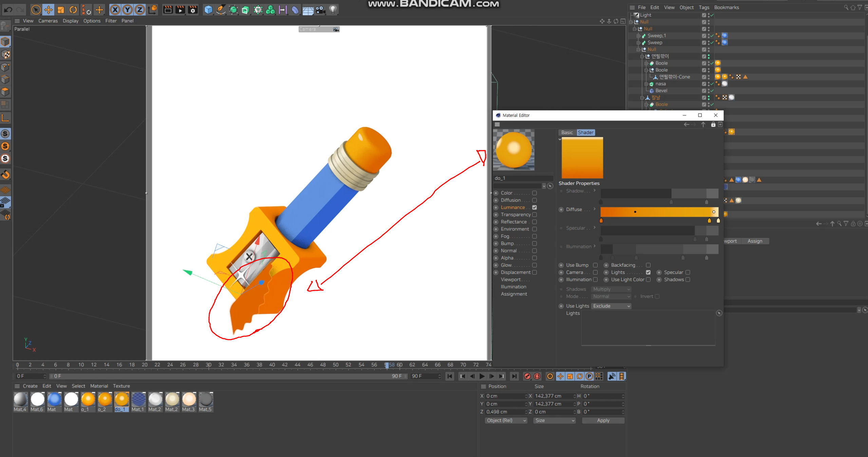The width and height of the screenshot is (868, 457).
Task: Click the Apply coordinates button
Action: (603, 420)
